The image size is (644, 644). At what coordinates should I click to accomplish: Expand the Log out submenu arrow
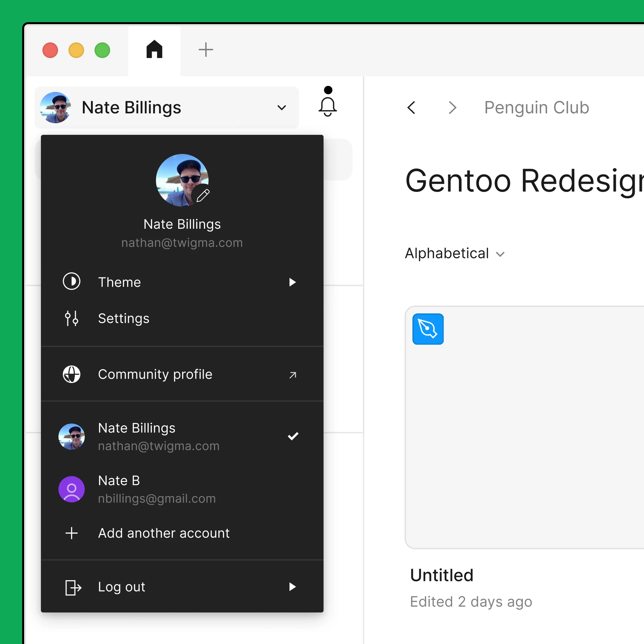click(292, 587)
